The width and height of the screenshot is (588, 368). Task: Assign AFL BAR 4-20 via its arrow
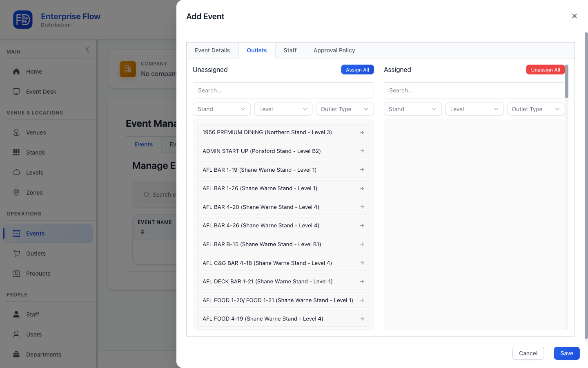coord(362,207)
